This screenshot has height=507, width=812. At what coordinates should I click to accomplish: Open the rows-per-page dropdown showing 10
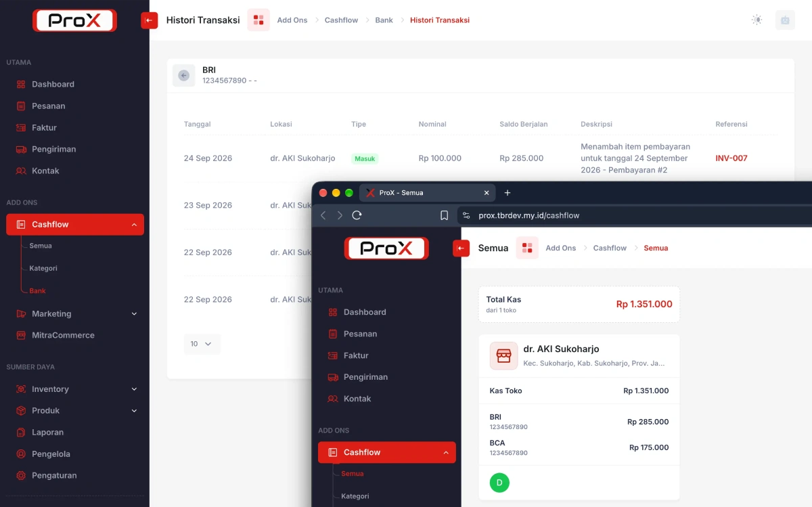[x=202, y=344]
